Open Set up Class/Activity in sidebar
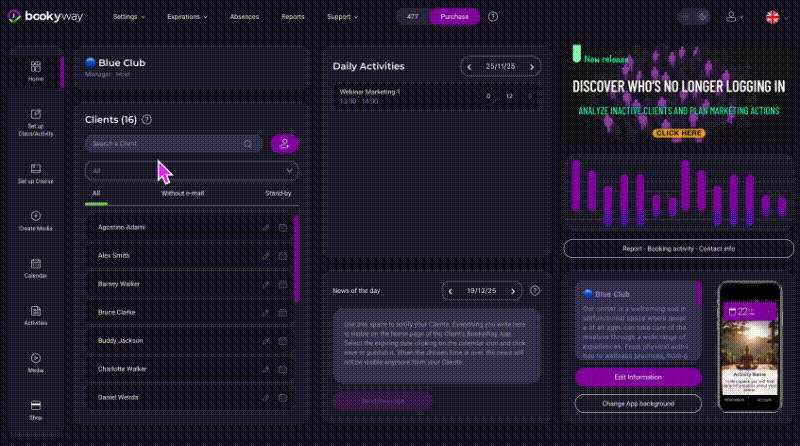Image resolution: width=800 pixels, height=446 pixels. point(36,120)
